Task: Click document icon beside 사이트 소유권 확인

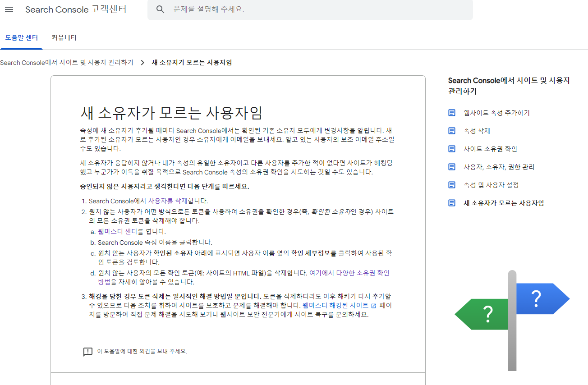Action: (x=452, y=149)
